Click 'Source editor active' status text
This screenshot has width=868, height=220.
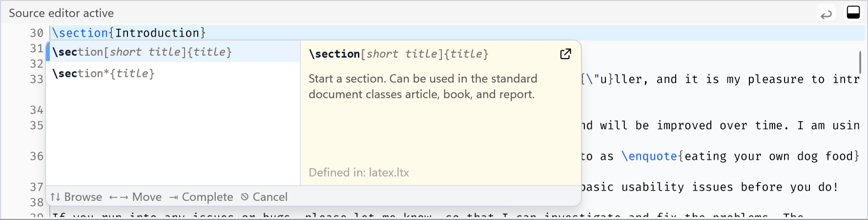(62, 13)
